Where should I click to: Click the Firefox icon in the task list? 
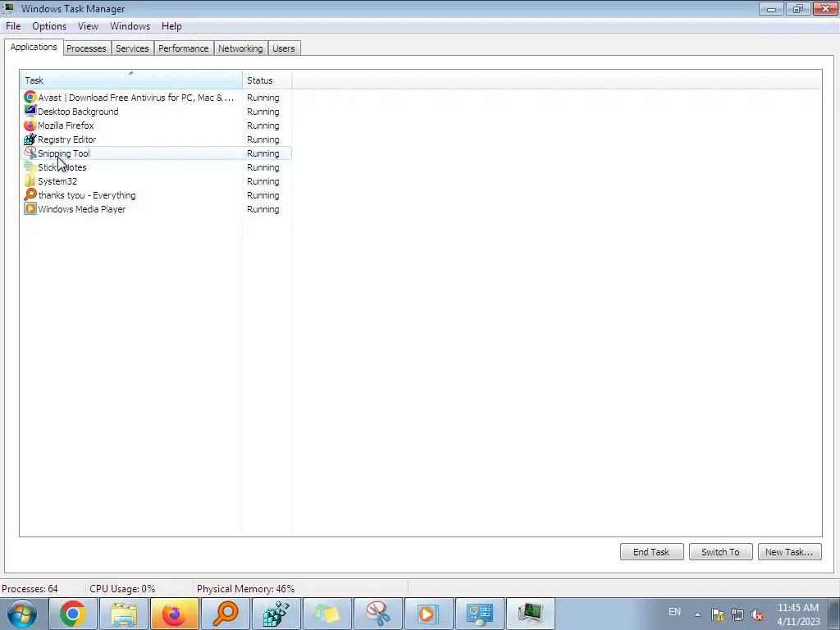coord(30,126)
